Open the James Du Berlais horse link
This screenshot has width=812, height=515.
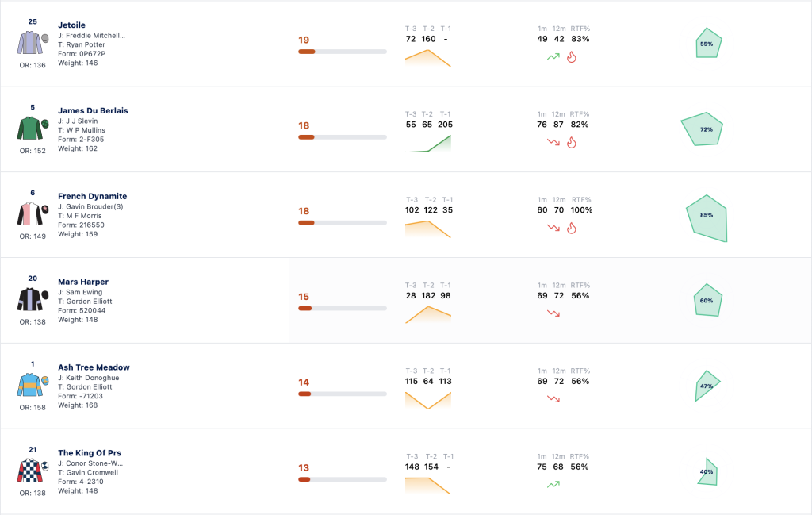93,110
